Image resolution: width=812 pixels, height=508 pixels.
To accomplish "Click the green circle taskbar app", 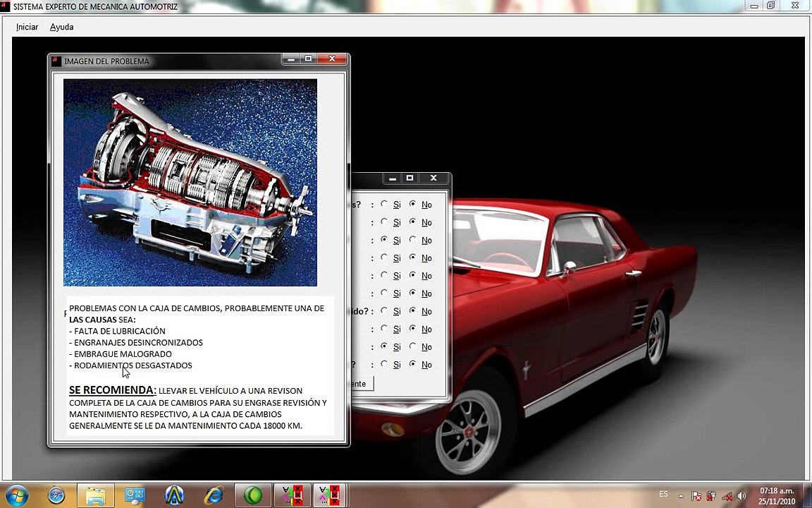I will (x=253, y=495).
